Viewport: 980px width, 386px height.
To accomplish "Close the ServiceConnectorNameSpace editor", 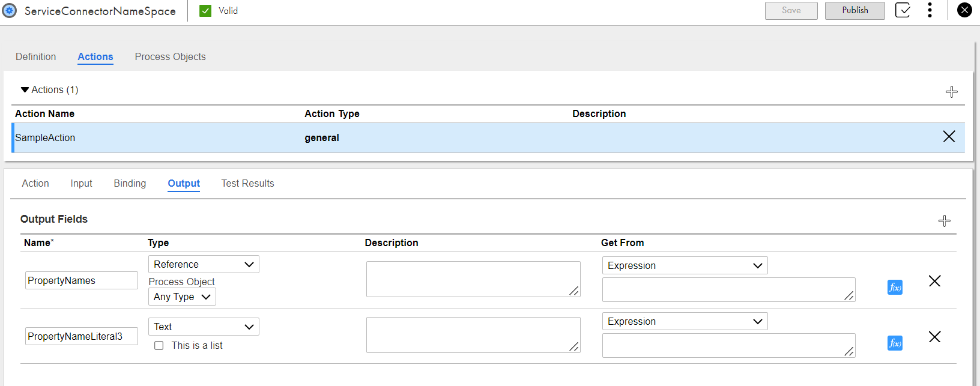I will 964,10.
